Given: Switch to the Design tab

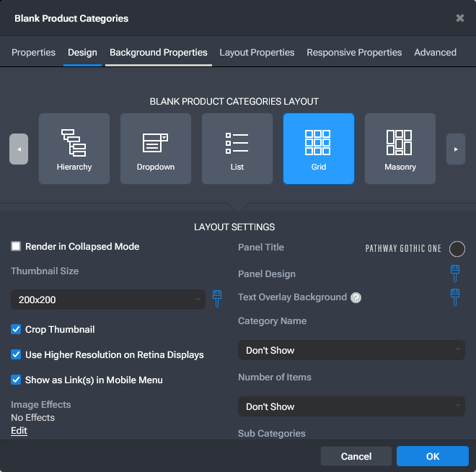Looking at the screenshot, I should (x=82, y=53).
